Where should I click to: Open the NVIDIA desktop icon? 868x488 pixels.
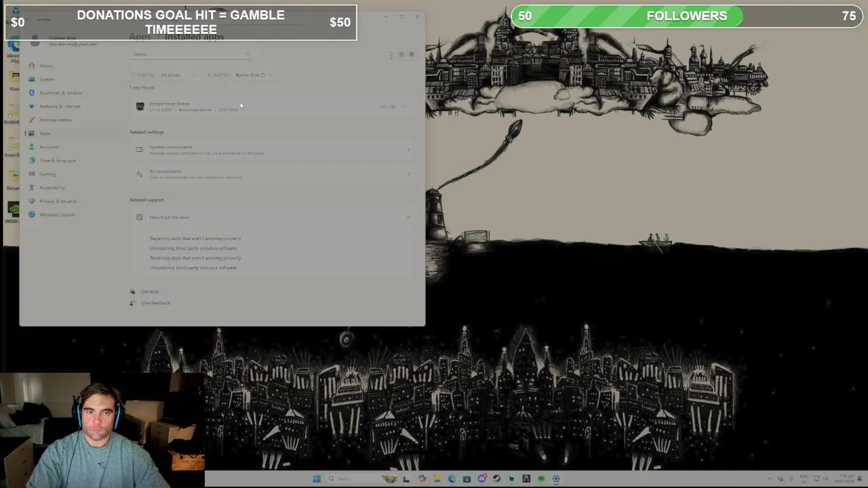[12, 212]
